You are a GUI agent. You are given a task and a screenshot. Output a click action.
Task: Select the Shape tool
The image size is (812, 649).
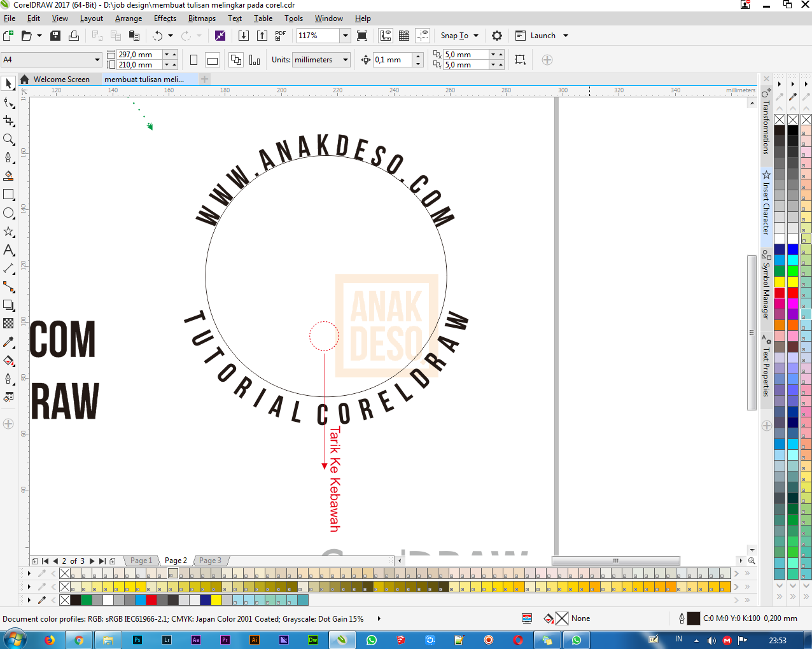tap(8, 102)
